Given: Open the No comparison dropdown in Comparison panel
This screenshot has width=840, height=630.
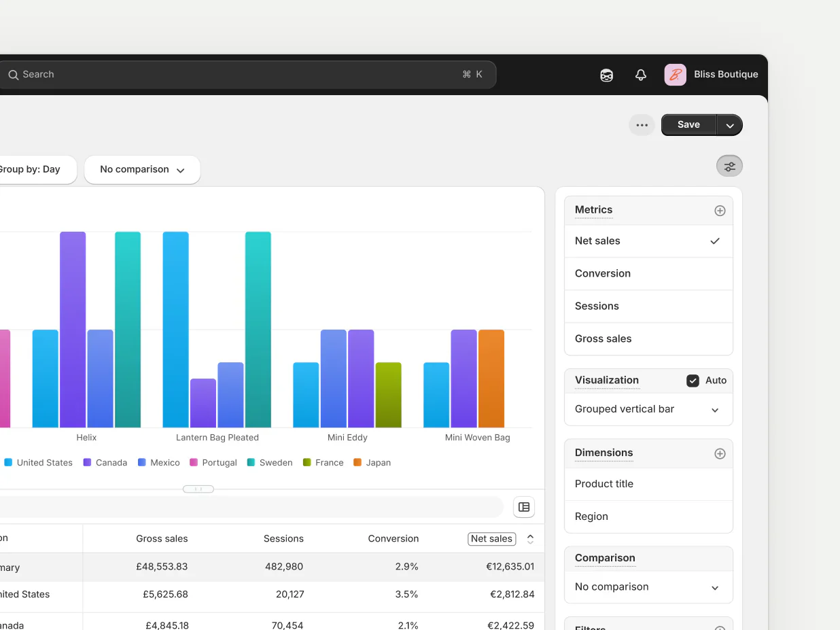Looking at the screenshot, I should point(648,587).
